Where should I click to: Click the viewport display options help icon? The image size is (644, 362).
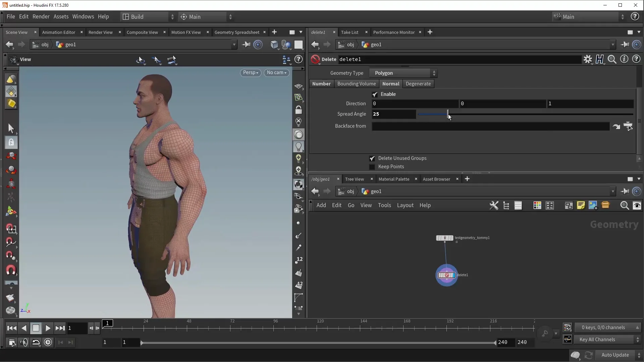click(298, 59)
